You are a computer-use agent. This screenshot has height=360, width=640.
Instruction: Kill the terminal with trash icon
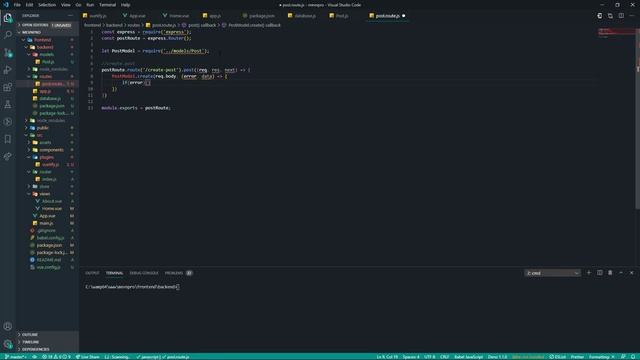(610, 273)
